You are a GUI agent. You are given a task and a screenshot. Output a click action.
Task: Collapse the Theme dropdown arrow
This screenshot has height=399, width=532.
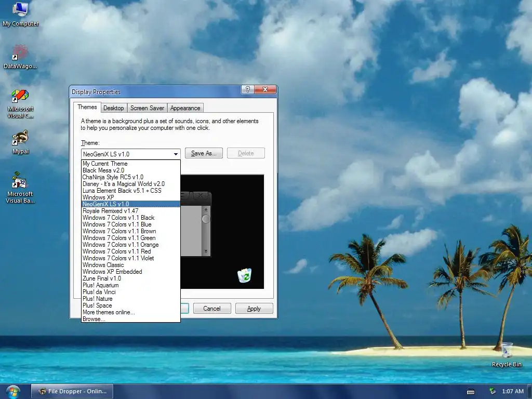pyautogui.click(x=176, y=154)
